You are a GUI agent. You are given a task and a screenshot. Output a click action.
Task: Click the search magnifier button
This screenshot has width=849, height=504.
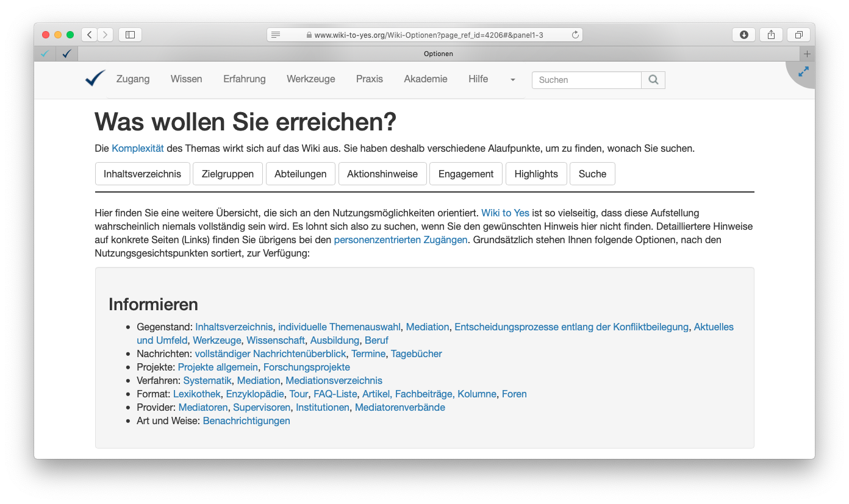coord(653,80)
